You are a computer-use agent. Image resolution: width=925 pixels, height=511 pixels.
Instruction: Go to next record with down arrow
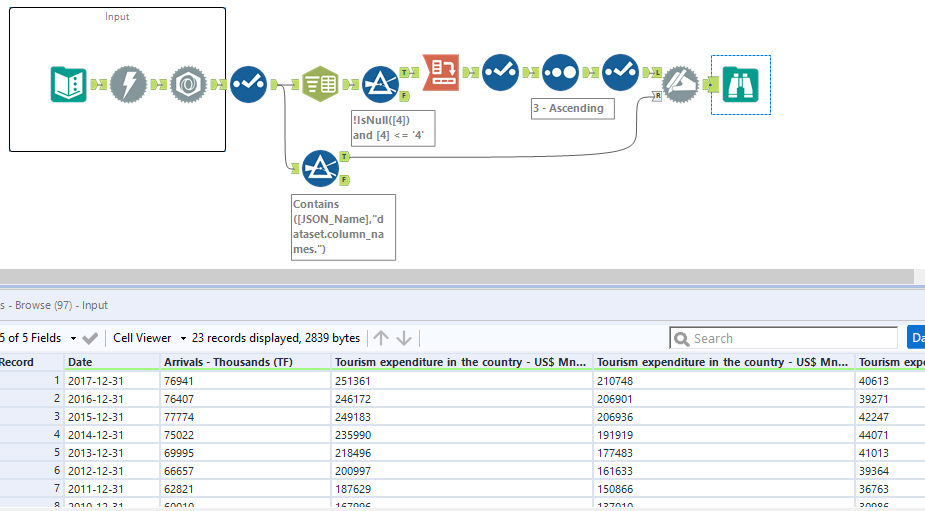point(404,338)
